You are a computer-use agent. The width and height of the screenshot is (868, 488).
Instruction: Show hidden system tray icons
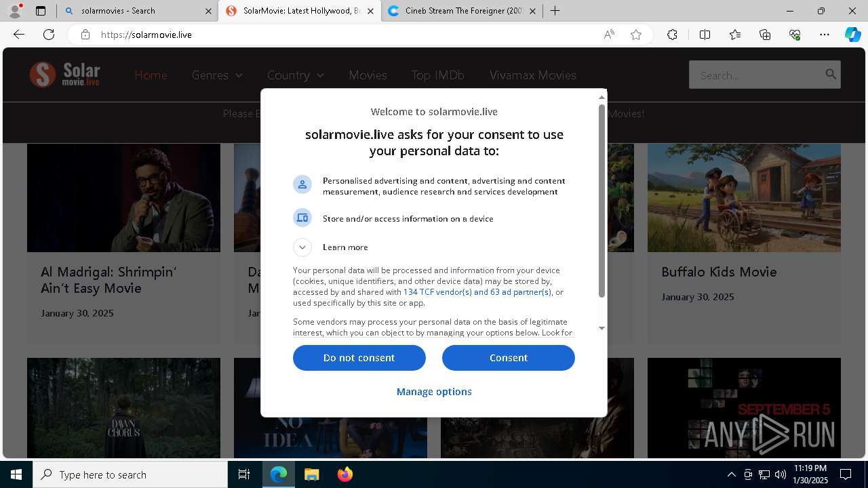coord(732,474)
